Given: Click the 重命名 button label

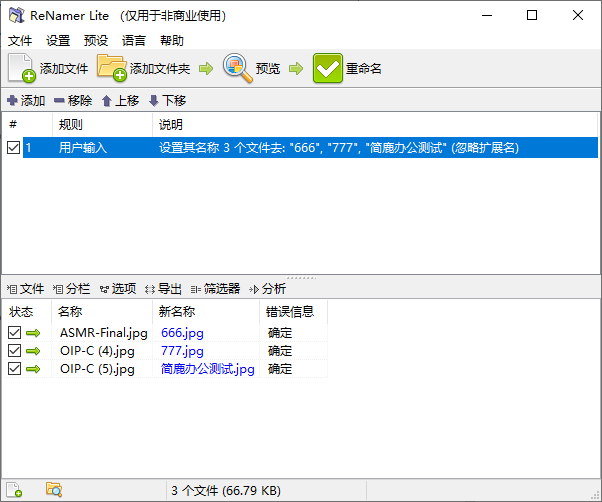Looking at the screenshot, I should click(x=364, y=69).
